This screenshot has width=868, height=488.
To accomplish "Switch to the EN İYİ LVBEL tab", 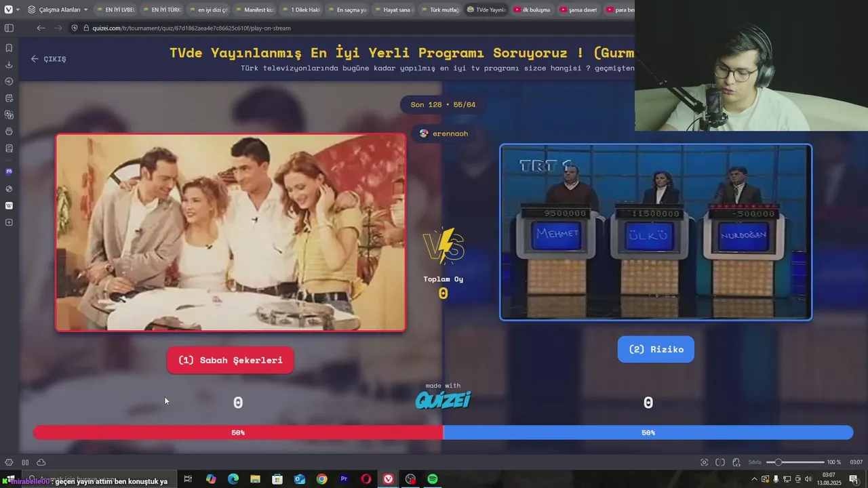I will (x=115, y=10).
